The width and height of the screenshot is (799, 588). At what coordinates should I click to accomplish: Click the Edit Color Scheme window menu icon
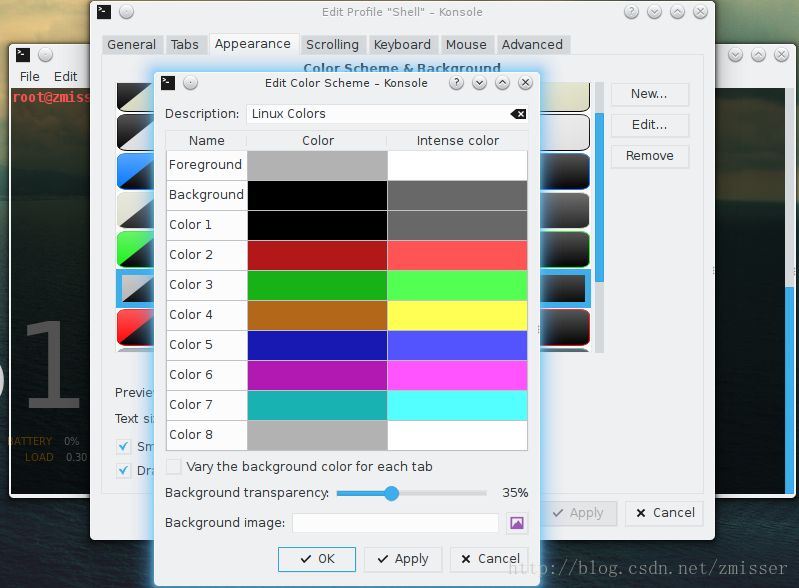pyautogui.click(x=168, y=83)
